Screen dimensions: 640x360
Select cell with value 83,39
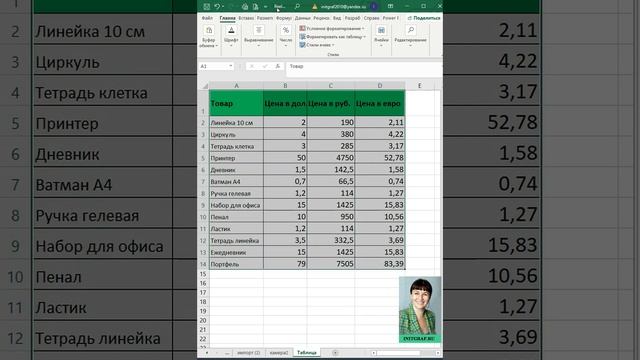pos(380,264)
